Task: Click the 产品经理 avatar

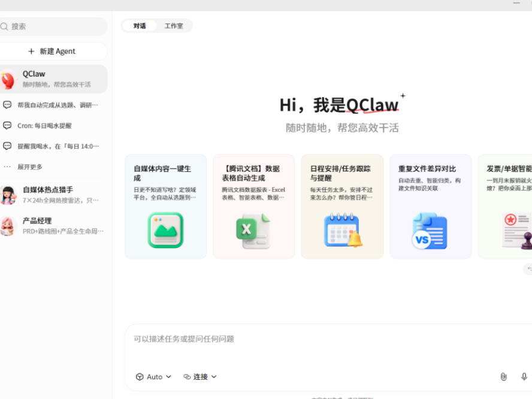Action: pos(8,226)
